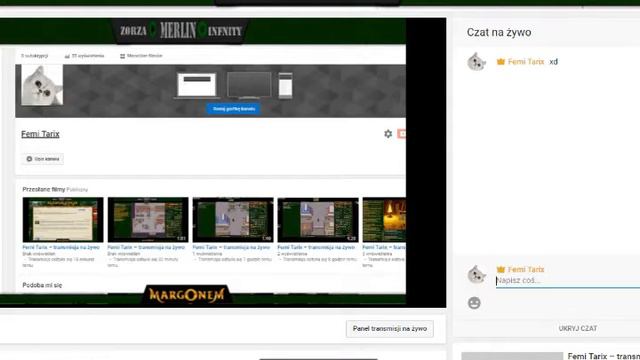Screen dimensions: 640x360
Task: Click the grid icon beside Menedżer filmów
Action: 122,56
